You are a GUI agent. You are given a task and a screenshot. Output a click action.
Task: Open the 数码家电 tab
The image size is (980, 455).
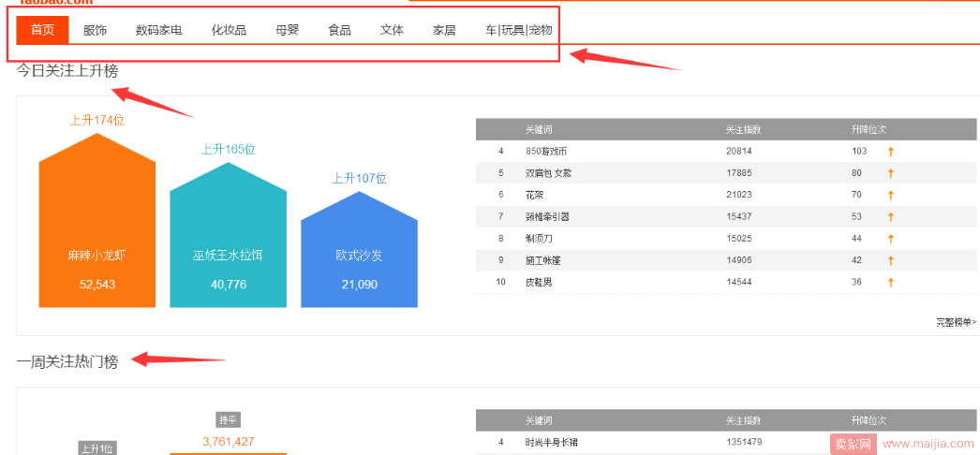(x=158, y=30)
